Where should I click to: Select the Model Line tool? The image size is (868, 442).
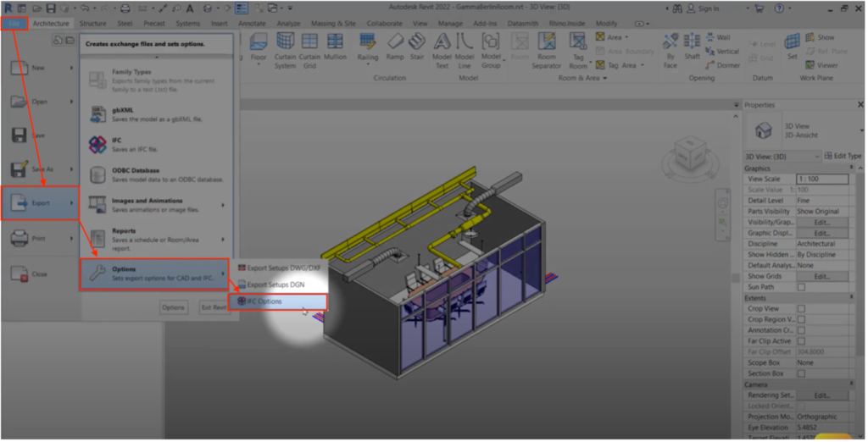tap(465, 50)
